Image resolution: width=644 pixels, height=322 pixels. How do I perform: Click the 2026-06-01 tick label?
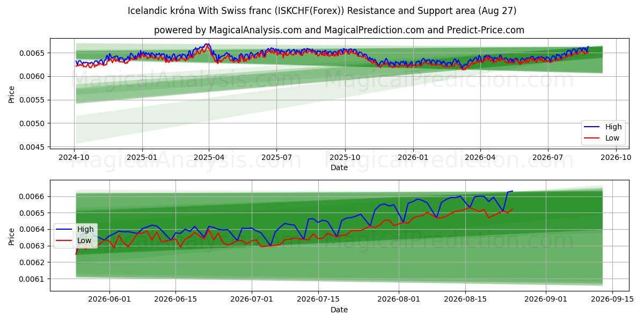[x=109, y=299]
